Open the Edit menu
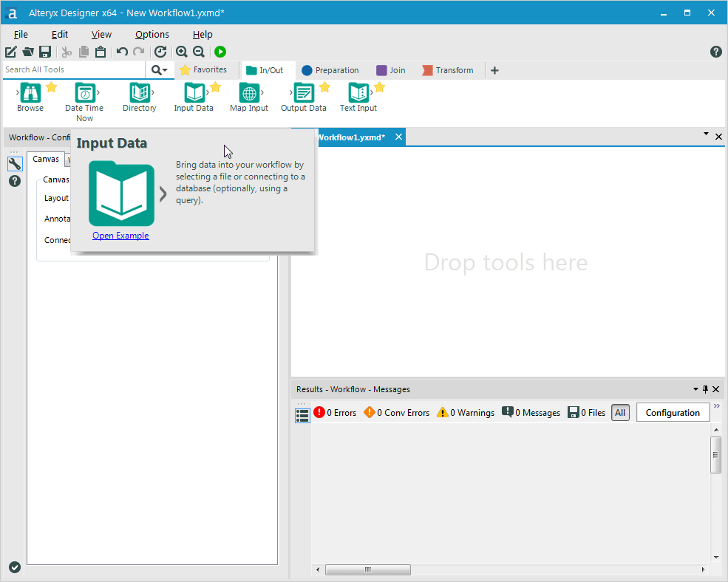The height and width of the screenshot is (582, 728). point(59,35)
